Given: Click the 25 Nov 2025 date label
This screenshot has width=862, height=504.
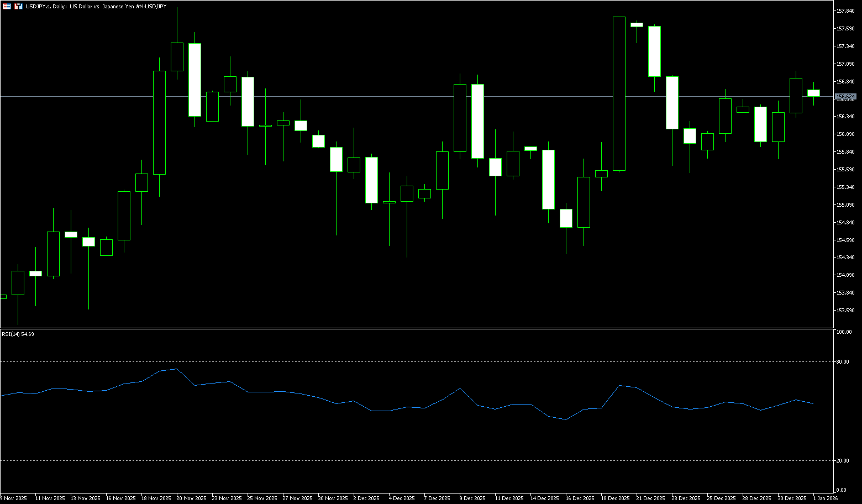Looking at the screenshot, I should [262, 498].
